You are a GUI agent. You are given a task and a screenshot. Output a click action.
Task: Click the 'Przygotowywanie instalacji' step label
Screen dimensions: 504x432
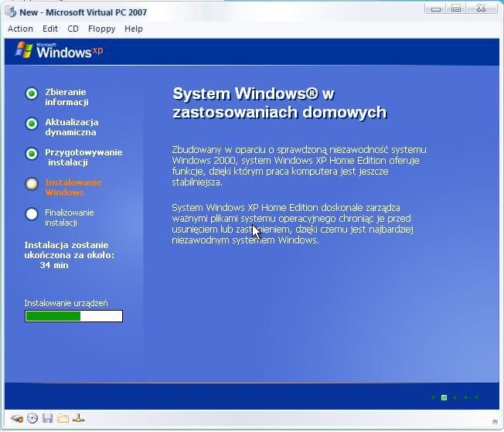(83, 157)
